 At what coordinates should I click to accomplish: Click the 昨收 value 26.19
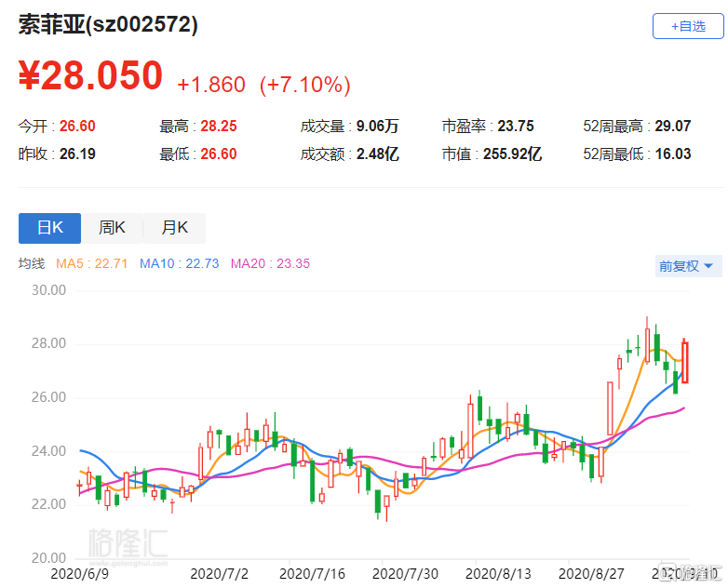click(x=77, y=154)
